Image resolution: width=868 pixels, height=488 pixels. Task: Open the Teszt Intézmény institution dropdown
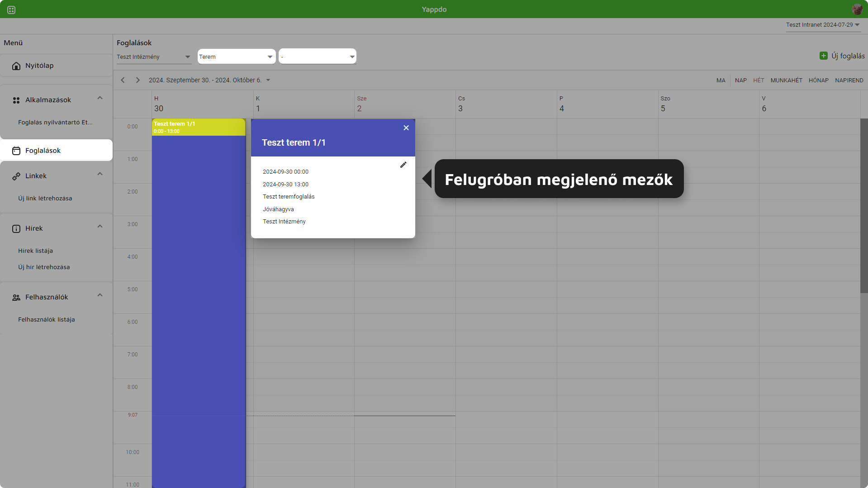click(154, 57)
